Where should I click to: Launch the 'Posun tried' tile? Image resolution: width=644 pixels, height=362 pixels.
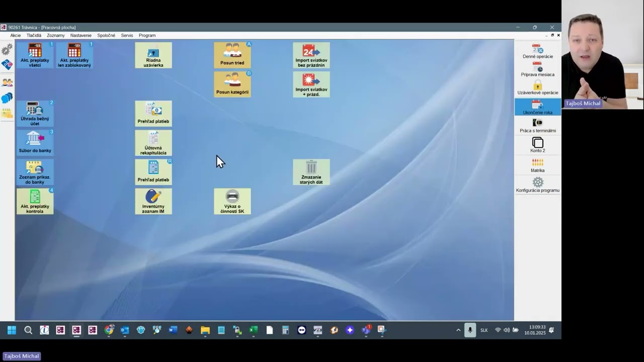click(232, 55)
